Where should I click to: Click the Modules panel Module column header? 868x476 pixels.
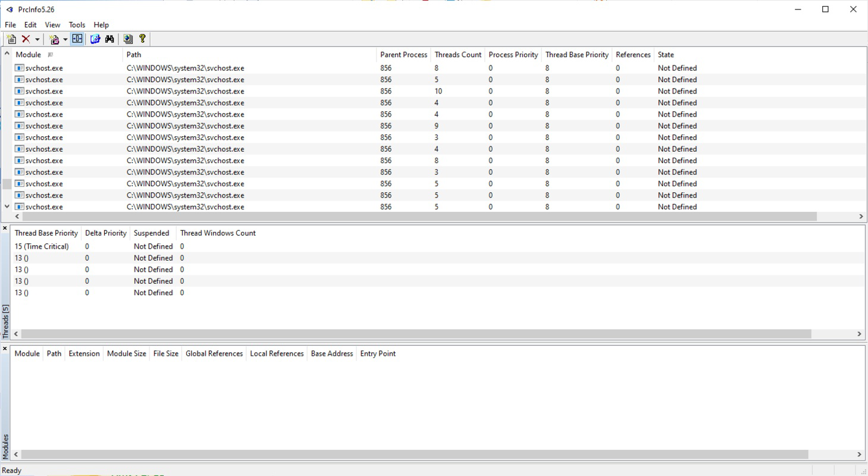click(27, 353)
